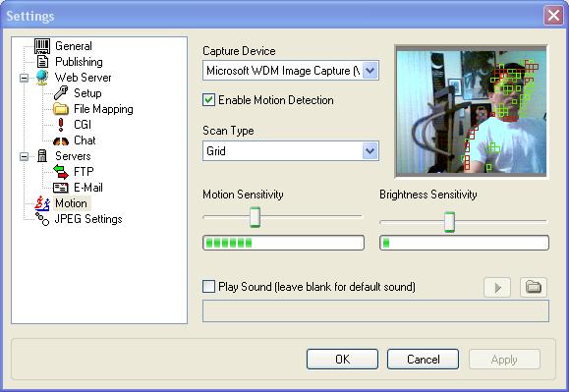Click the File Mapping folder icon

61,109
